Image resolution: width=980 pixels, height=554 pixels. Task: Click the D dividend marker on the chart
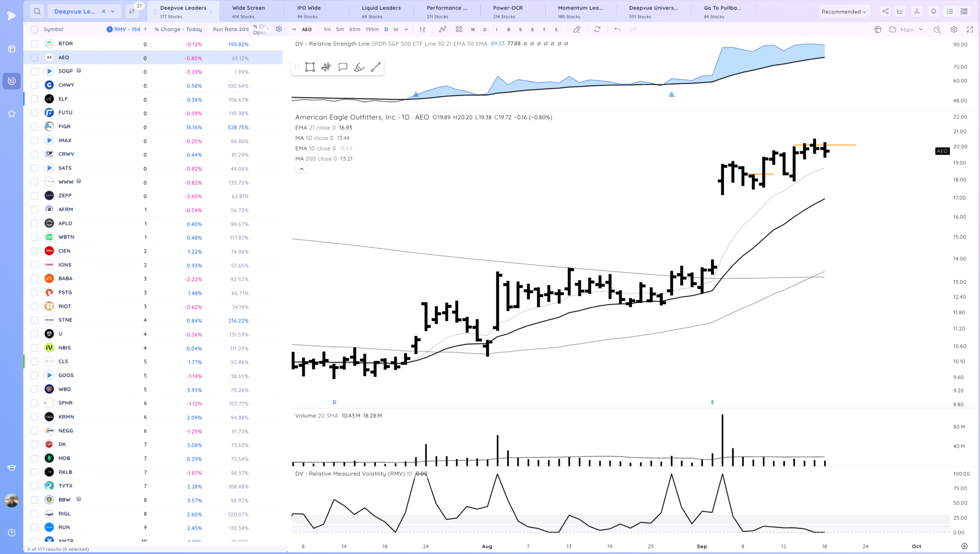(334, 402)
